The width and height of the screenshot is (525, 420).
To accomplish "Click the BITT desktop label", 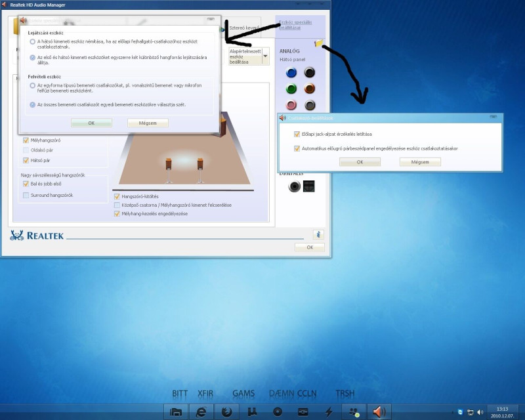I will (180, 394).
